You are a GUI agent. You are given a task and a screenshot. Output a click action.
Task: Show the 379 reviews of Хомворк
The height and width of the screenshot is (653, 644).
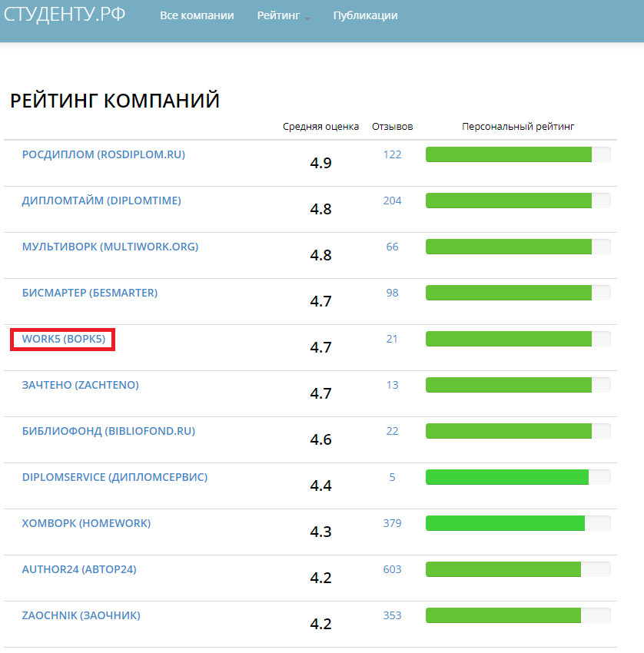(392, 523)
